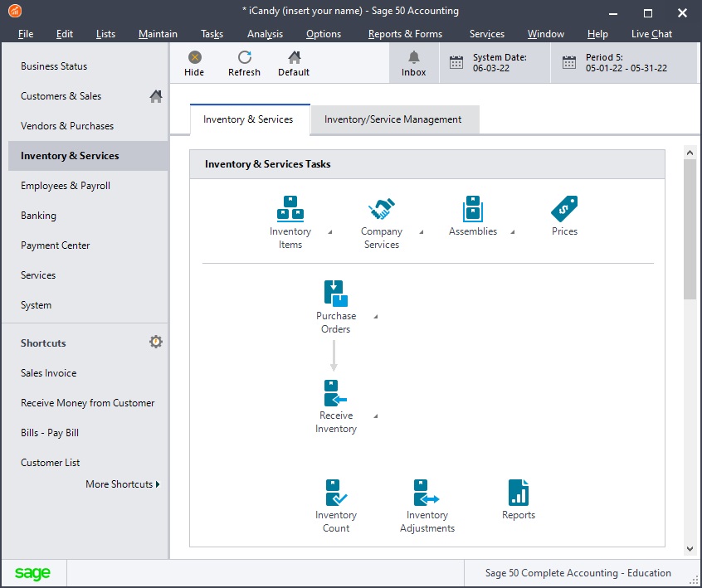Open Services in the left sidebar
This screenshot has width=702, height=588.
[x=38, y=275]
